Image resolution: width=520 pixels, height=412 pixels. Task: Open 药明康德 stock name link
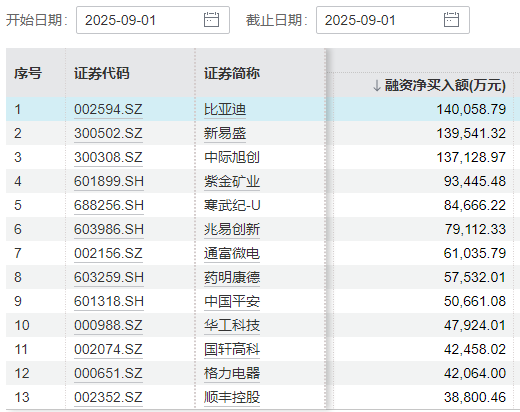[232, 277]
